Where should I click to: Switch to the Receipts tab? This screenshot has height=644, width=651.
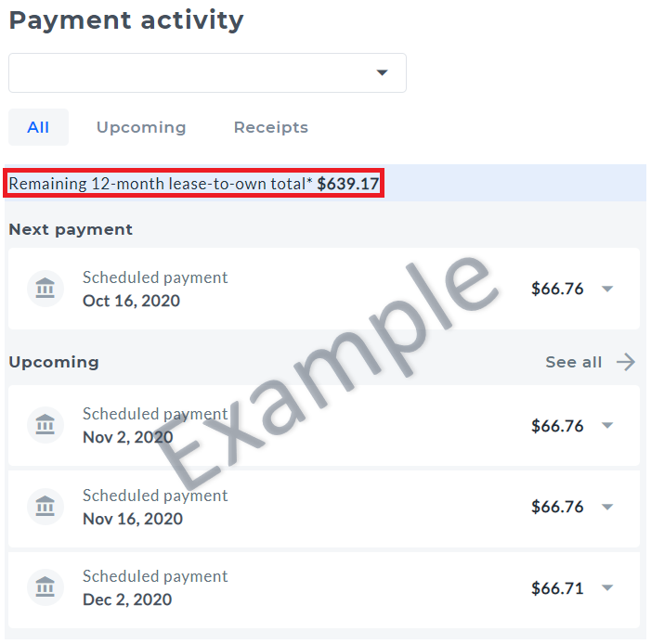point(271,127)
